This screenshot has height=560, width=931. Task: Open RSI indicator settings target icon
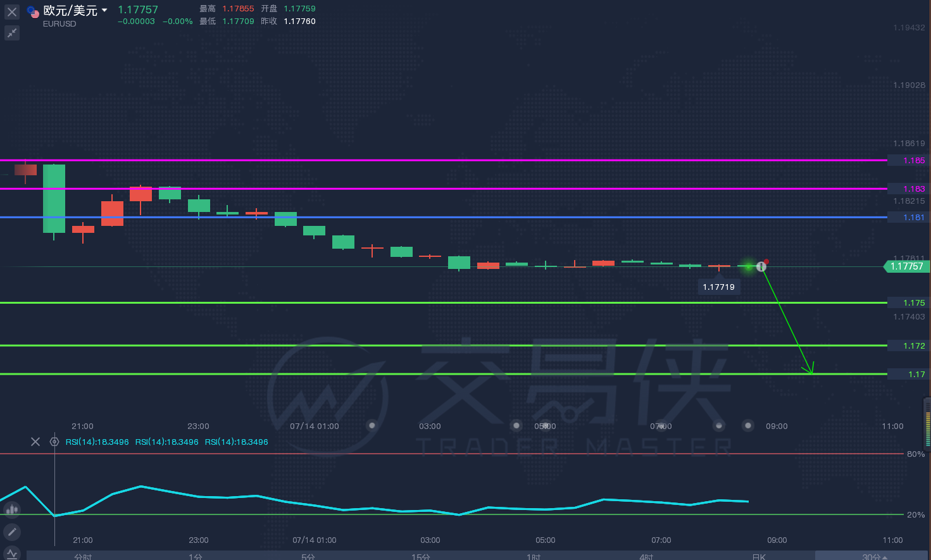54,442
